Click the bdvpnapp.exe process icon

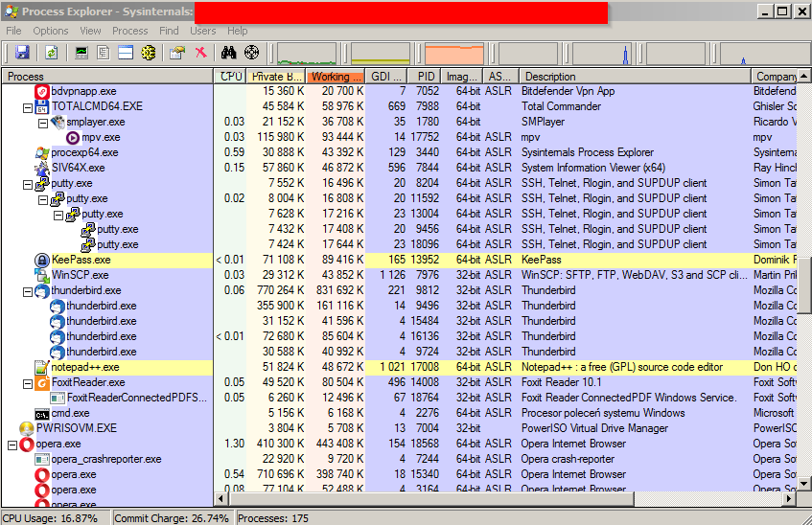42,92
